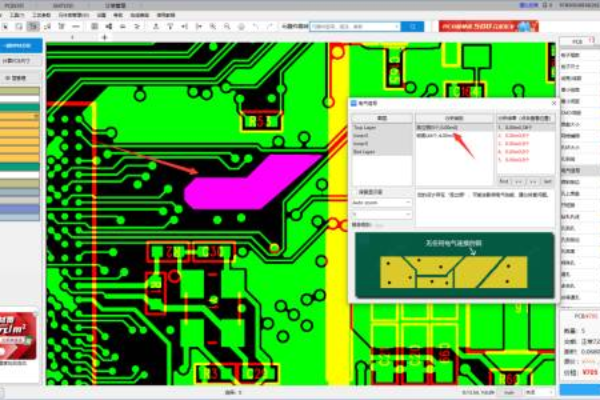Click the example copper illustration in dialog
This screenshot has height=400, width=600.
(x=454, y=265)
